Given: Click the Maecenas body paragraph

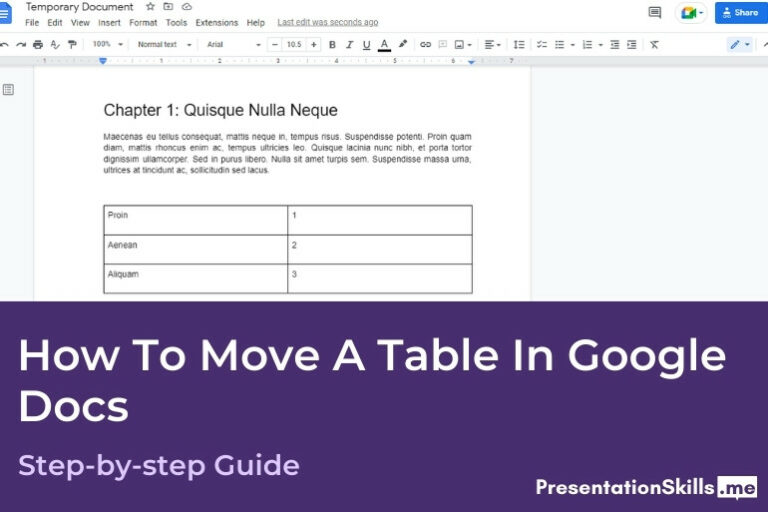Looking at the screenshot, I should coord(288,153).
